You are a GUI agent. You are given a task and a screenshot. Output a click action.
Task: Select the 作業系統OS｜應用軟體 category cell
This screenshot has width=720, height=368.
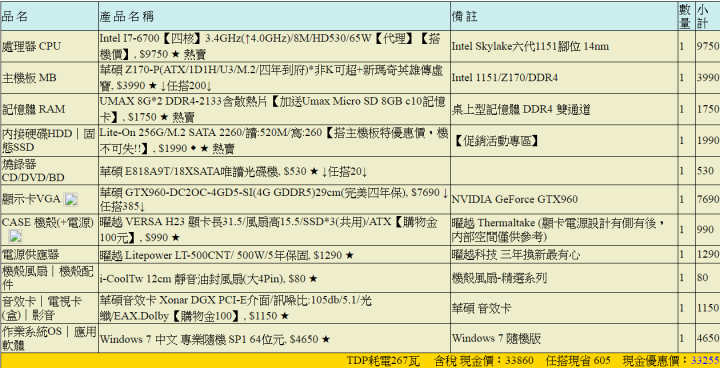pyautogui.click(x=49, y=339)
